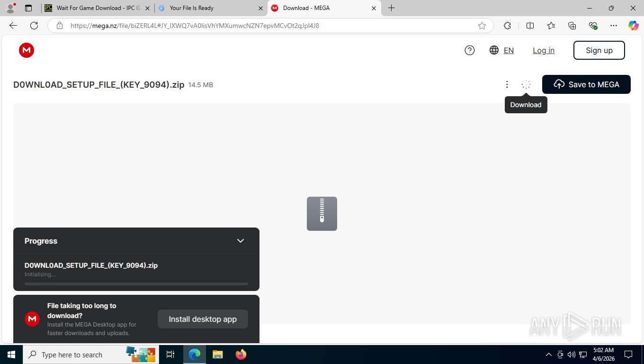Open File Explorer from taskbar
Viewport: 644px width, 364px height.
(x=217, y=355)
